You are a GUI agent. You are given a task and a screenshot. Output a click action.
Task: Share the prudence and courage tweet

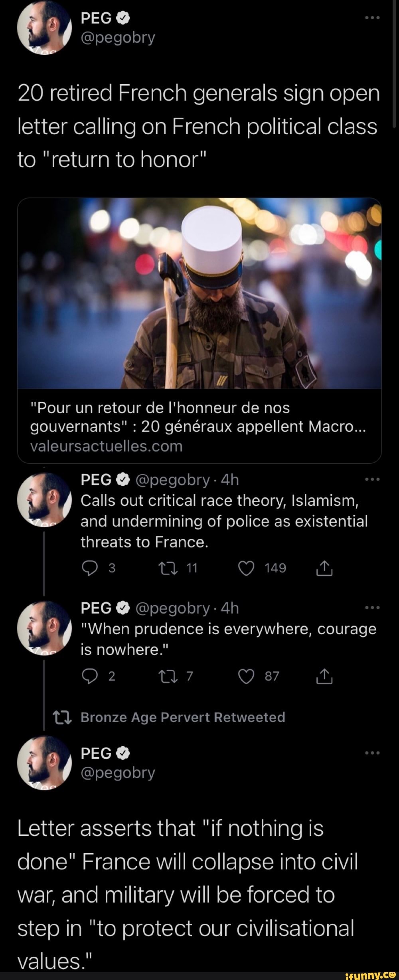(324, 676)
